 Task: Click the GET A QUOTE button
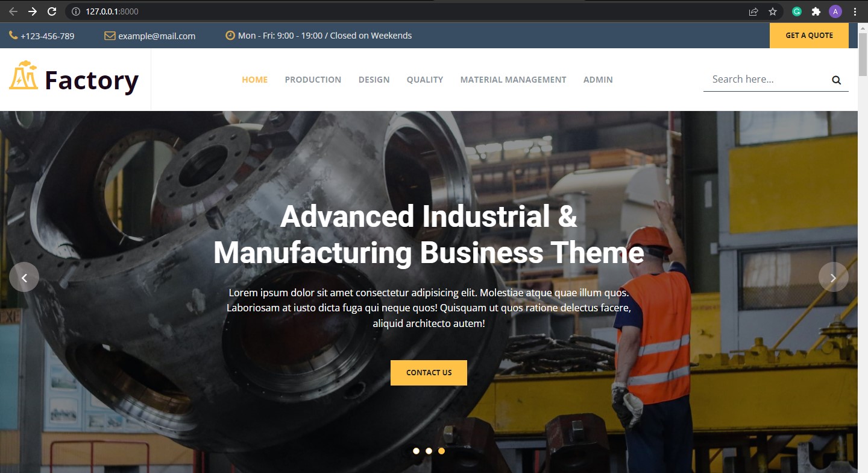tap(809, 36)
